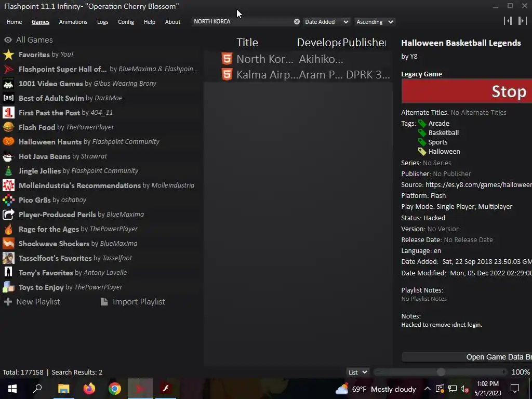This screenshot has width=532, height=399.
Task: Click New Playlist
Action: [x=32, y=302]
